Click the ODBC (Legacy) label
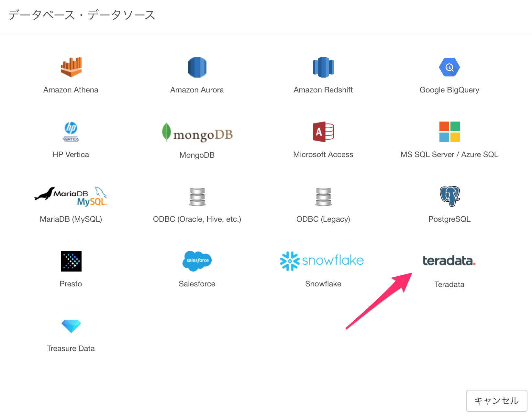Image resolution: width=532 pixels, height=417 pixels. click(323, 219)
